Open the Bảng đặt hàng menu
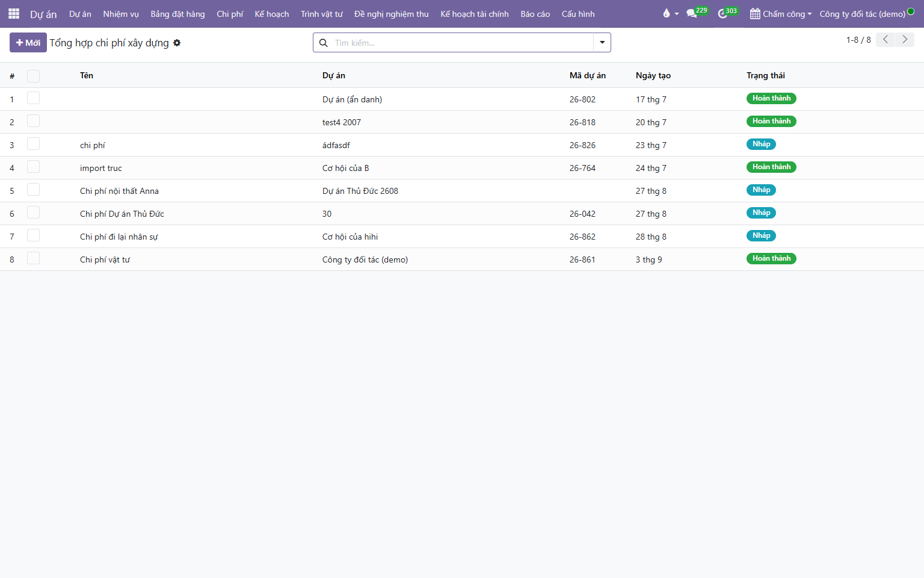This screenshot has width=924, height=578. coord(177,14)
